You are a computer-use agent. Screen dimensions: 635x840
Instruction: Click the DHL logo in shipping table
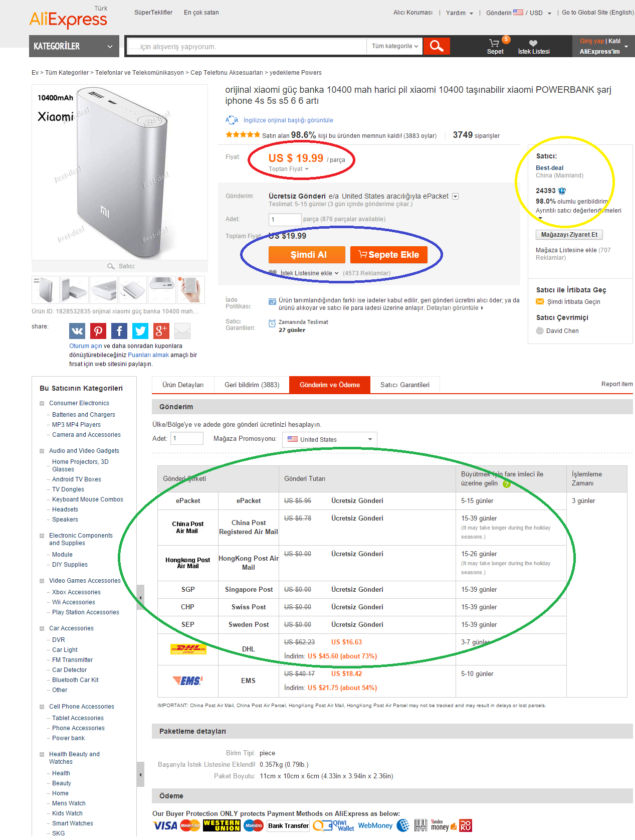(188, 649)
